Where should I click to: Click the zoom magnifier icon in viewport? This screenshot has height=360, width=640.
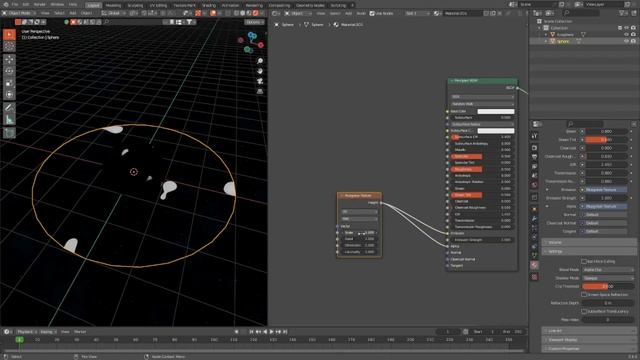pos(260,61)
